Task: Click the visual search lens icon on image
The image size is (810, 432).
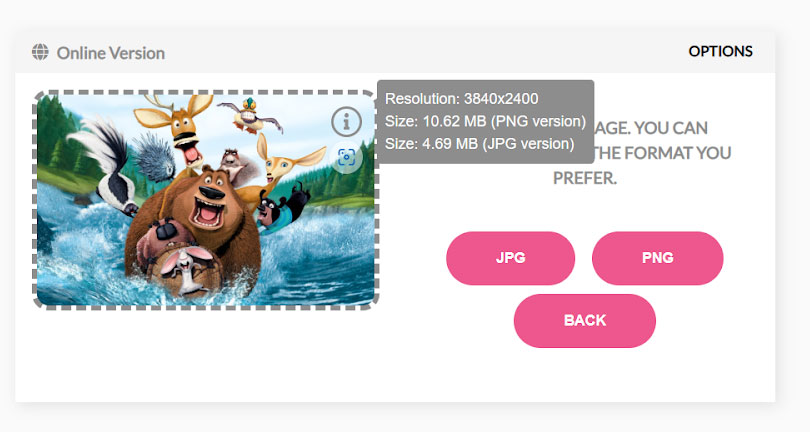Action: (x=346, y=157)
